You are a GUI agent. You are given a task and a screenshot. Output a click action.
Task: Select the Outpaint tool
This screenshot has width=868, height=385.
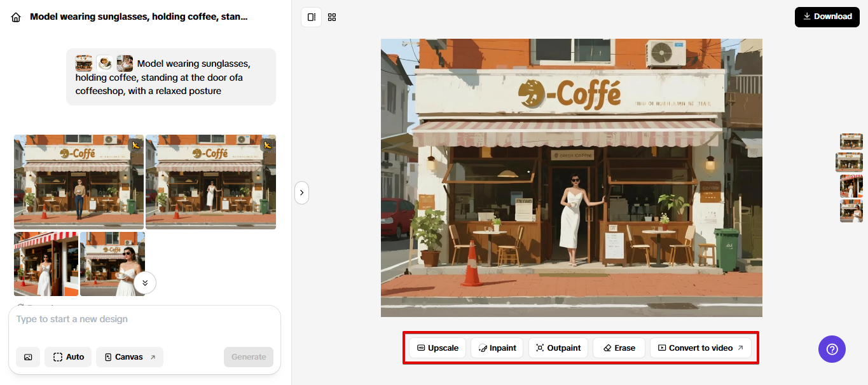[x=558, y=348]
